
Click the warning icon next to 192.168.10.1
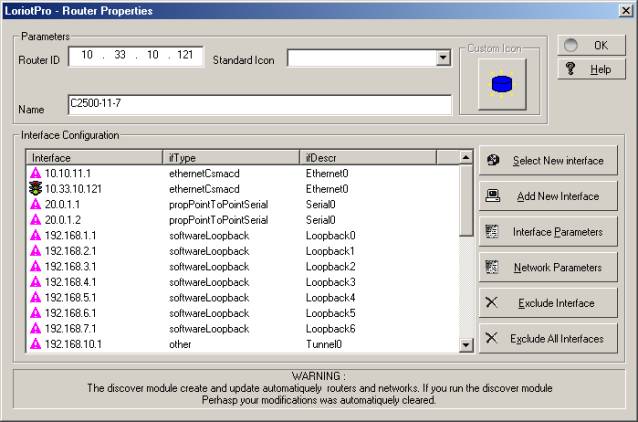point(35,344)
